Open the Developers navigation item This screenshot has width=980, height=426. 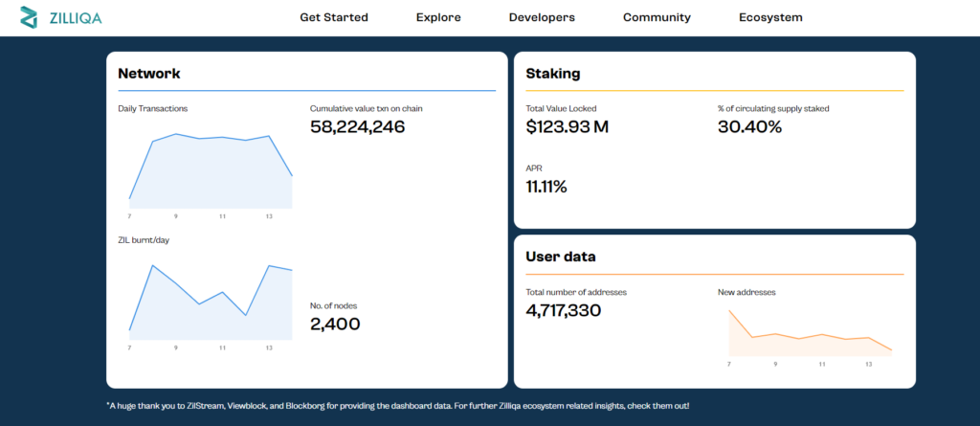[542, 17]
